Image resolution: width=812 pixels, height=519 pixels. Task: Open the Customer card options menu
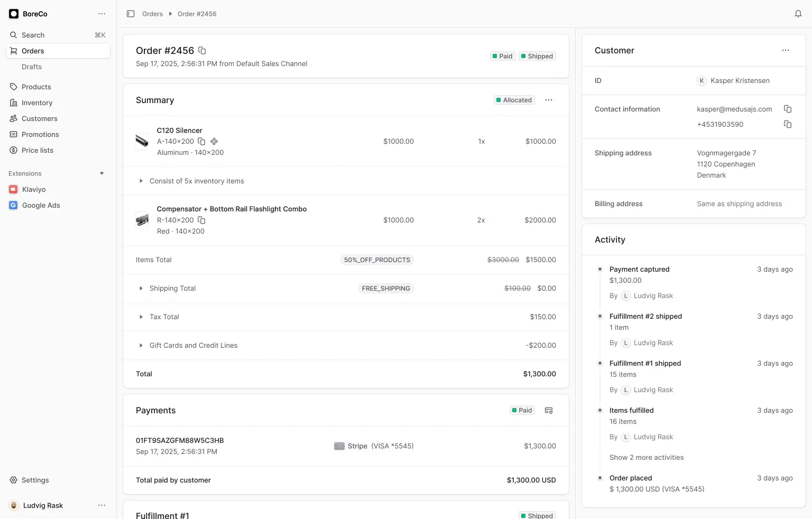pos(786,50)
